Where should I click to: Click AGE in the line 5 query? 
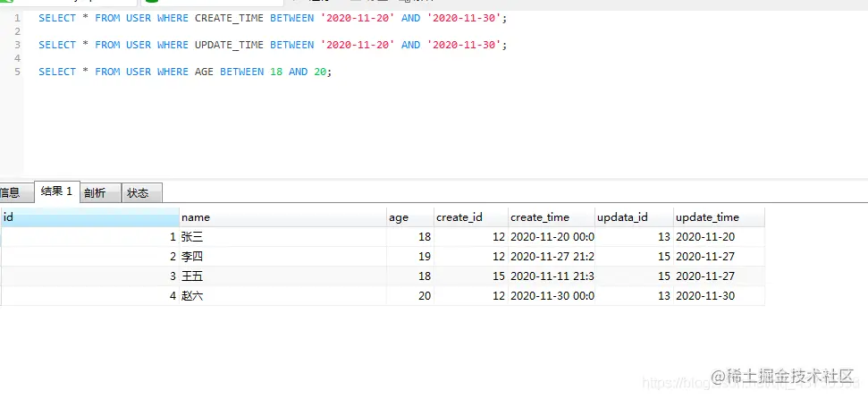click(x=204, y=72)
